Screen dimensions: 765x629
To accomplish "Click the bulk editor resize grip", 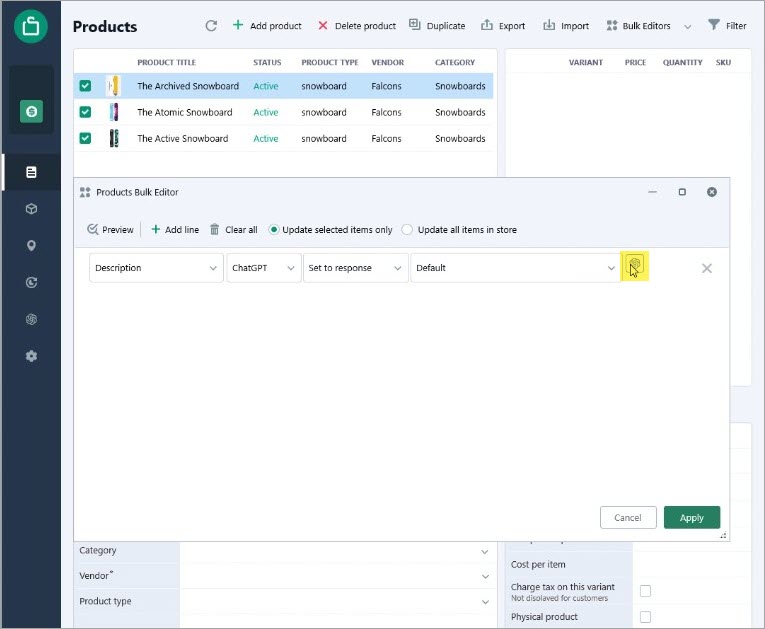I will [723, 535].
